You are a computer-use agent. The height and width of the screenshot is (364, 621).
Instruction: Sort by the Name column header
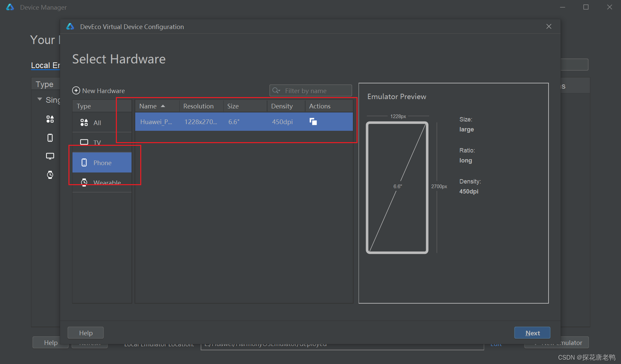[157, 106]
